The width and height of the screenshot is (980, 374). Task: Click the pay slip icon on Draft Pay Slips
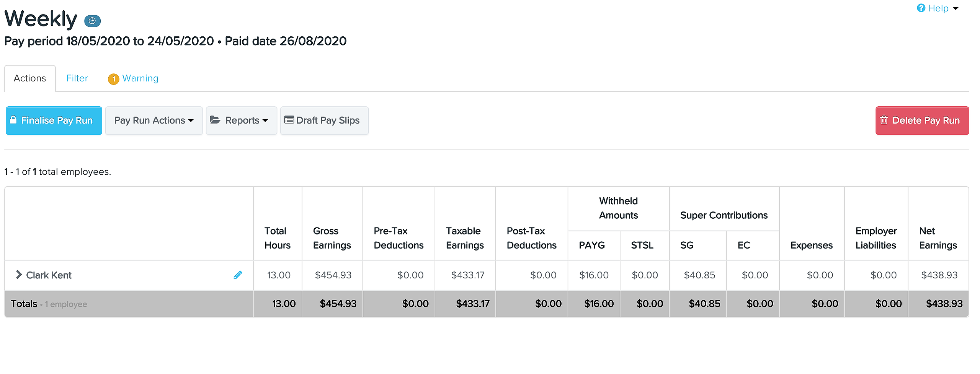click(289, 120)
